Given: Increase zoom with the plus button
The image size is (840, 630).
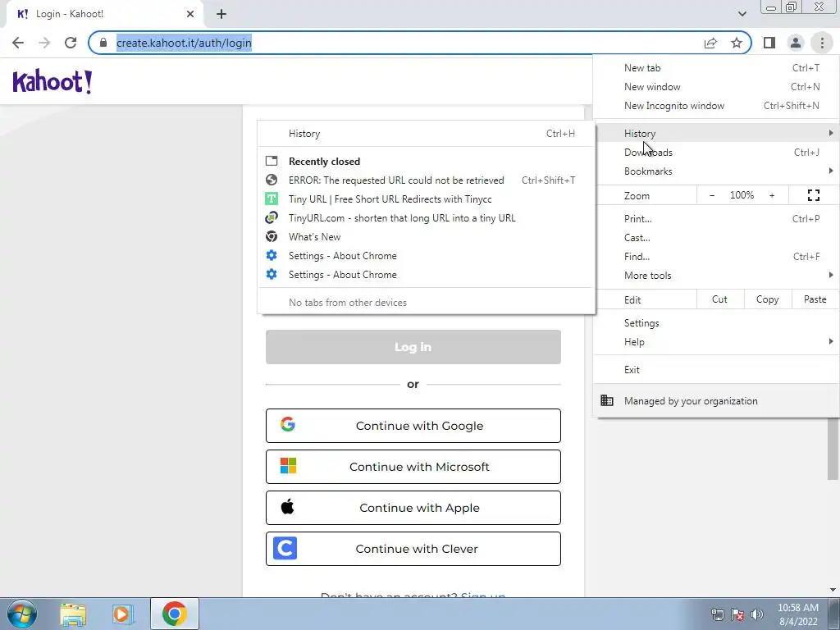Looking at the screenshot, I should pyautogui.click(x=772, y=195).
